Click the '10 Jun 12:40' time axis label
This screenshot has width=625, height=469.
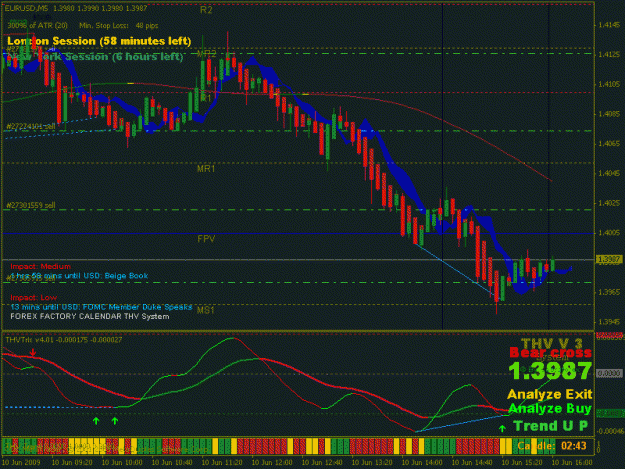322,462
